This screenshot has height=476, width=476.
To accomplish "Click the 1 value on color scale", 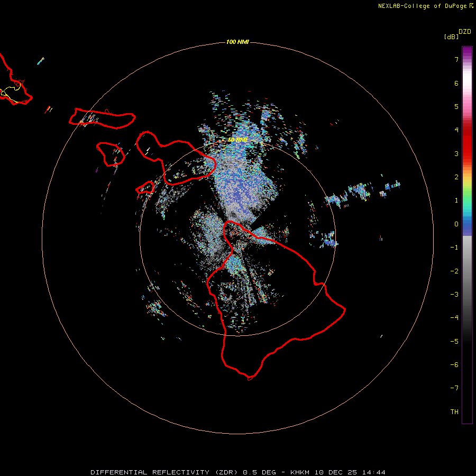I will pos(456,200).
